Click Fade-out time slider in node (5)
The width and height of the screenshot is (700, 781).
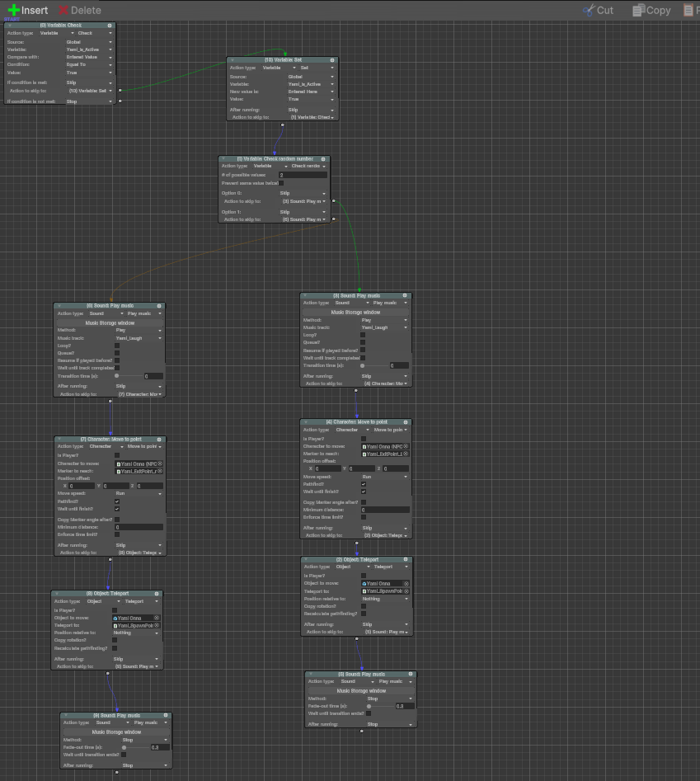tap(381, 706)
